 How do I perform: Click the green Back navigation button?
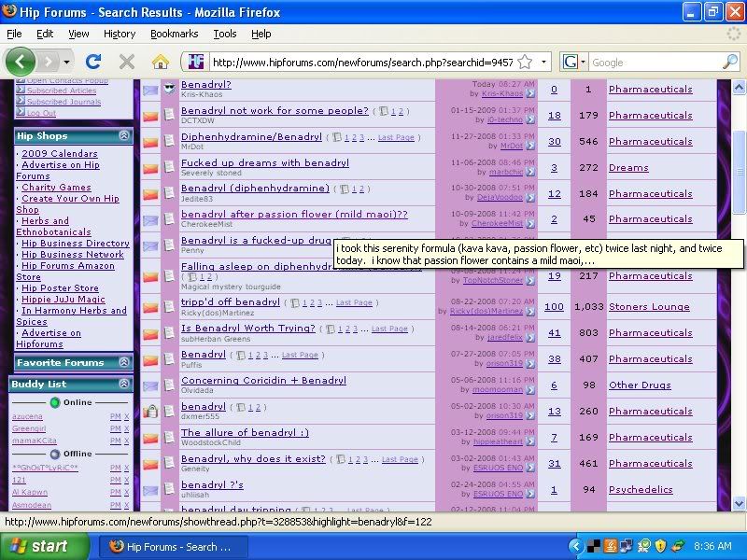click(20, 62)
